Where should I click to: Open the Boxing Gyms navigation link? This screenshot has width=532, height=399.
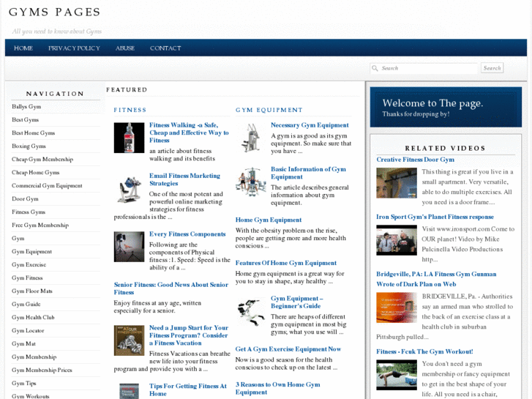(29, 146)
